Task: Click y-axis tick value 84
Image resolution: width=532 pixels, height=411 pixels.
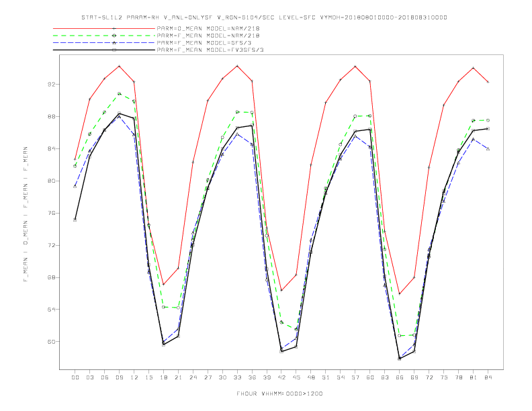Action: coord(52,148)
